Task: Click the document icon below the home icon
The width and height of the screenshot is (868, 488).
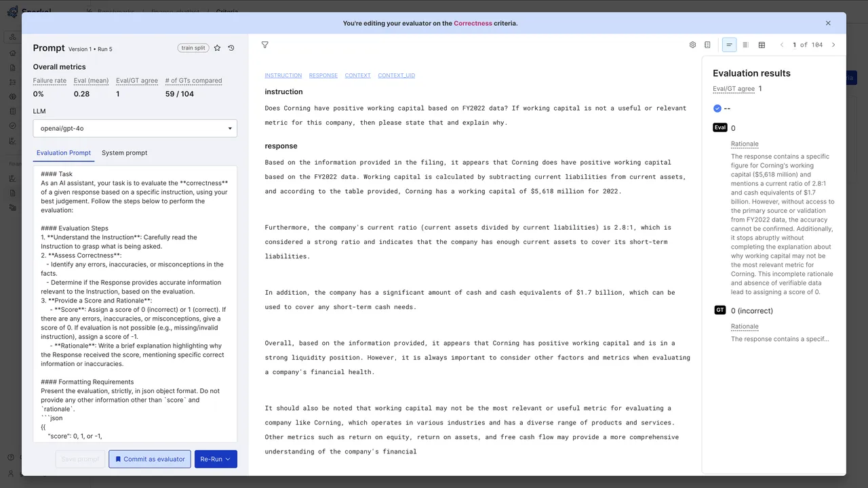Action: coord(12,68)
